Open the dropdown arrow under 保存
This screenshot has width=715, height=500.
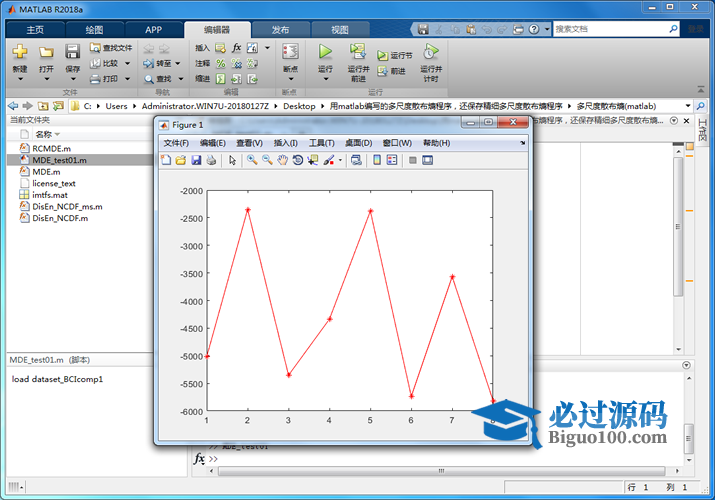click(x=73, y=79)
